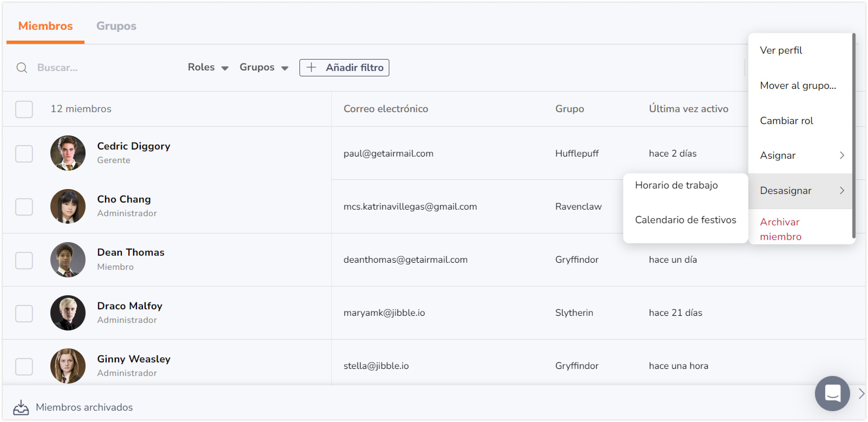Click the Correo electrónico column header
The height and width of the screenshot is (422, 868).
click(x=386, y=109)
